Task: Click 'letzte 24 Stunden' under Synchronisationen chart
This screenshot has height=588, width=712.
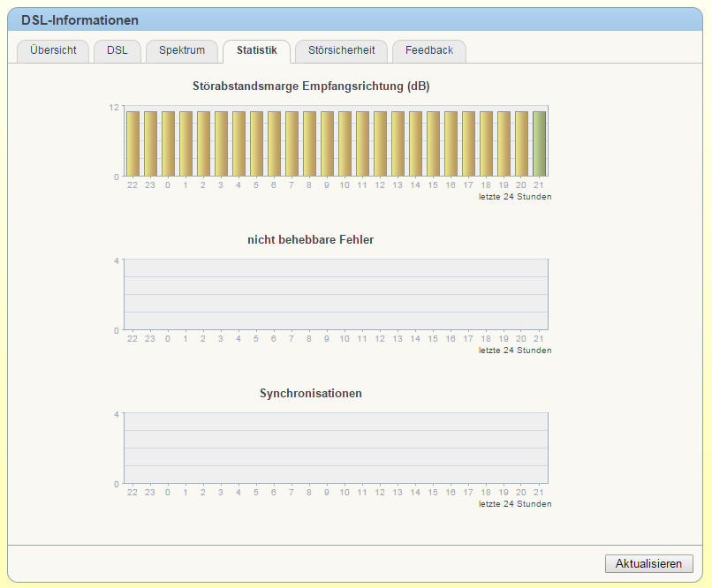Action: [515, 503]
